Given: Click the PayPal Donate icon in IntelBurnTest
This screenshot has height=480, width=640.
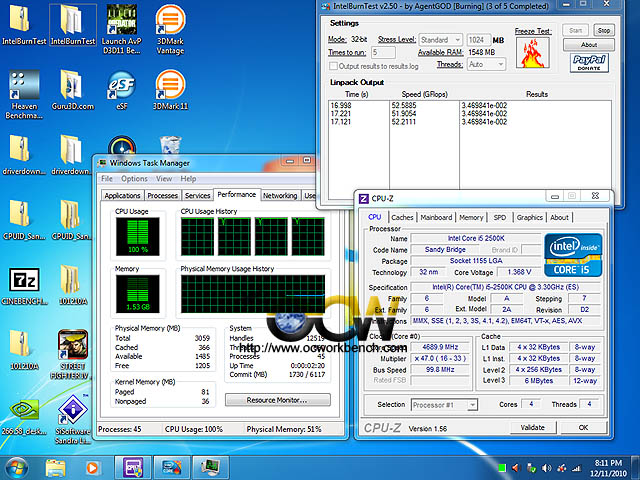Looking at the screenshot, I should (589, 63).
